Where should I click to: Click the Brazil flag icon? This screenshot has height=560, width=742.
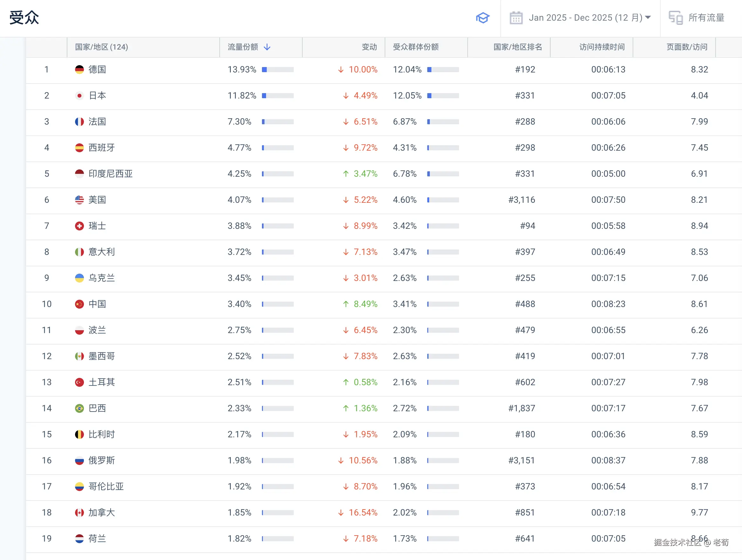pyautogui.click(x=79, y=408)
